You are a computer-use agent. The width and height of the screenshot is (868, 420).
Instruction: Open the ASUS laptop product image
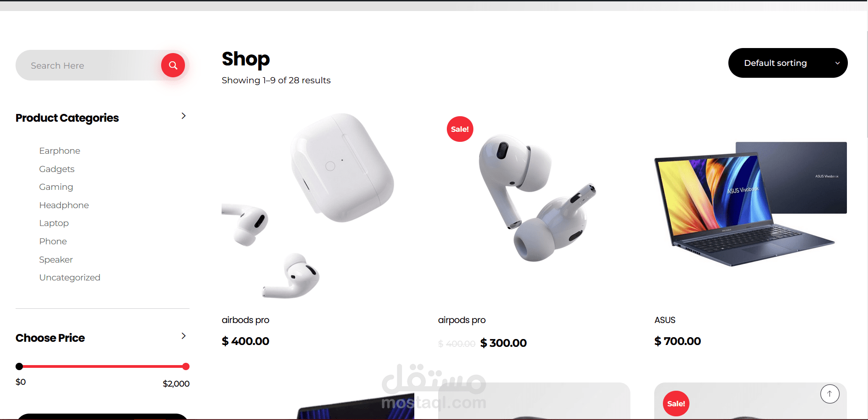(x=750, y=204)
